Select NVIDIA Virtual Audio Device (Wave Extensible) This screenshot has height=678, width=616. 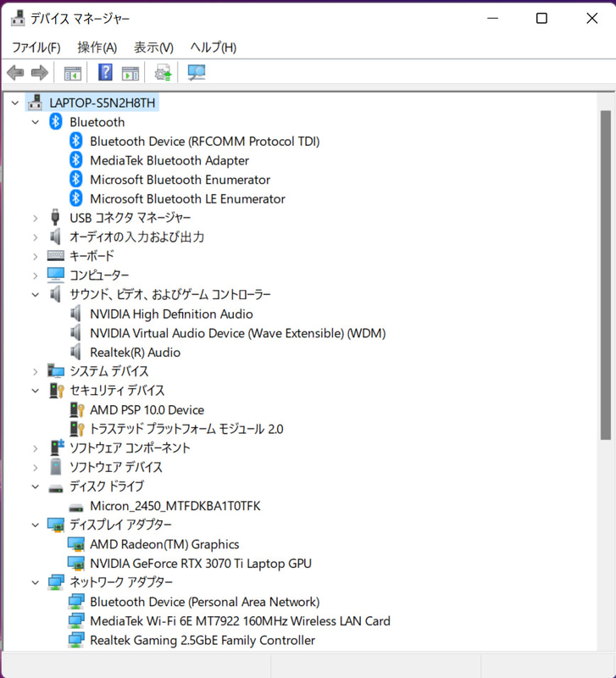[237, 333]
